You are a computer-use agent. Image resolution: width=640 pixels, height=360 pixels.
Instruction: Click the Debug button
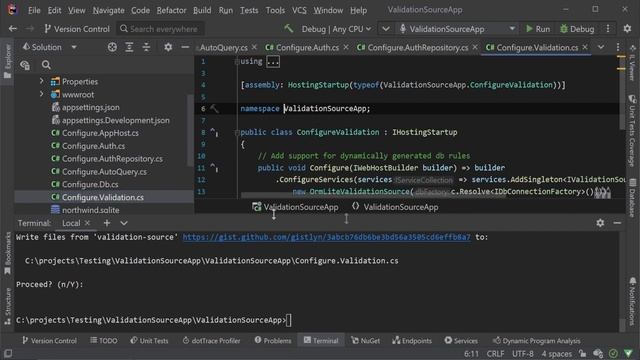577,29
